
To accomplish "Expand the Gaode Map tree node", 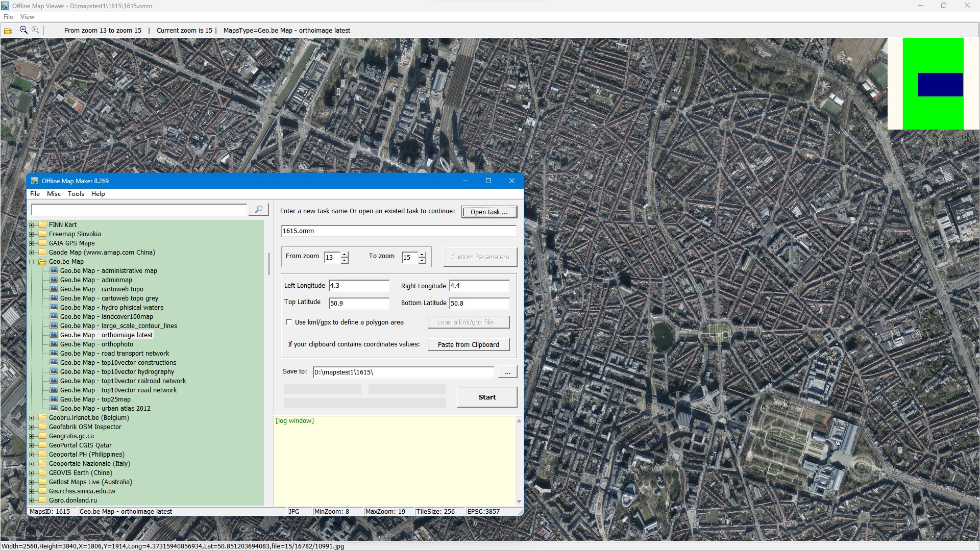I will (x=32, y=253).
